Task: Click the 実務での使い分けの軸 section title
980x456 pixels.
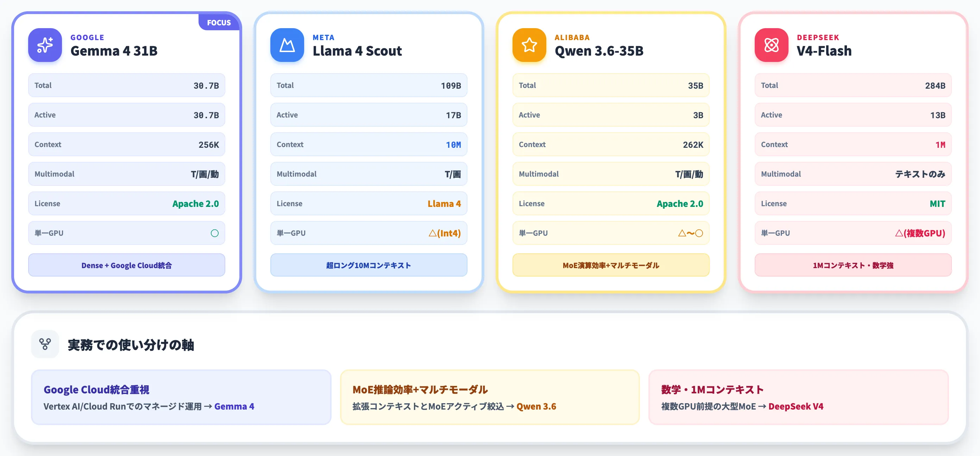Action: 131,344
